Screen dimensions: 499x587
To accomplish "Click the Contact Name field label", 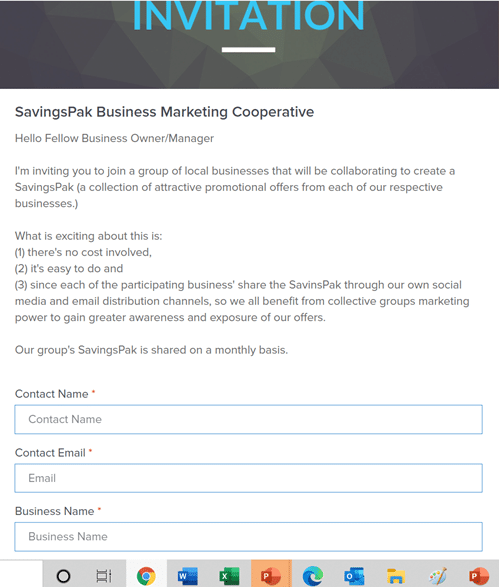I will coord(52,394).
